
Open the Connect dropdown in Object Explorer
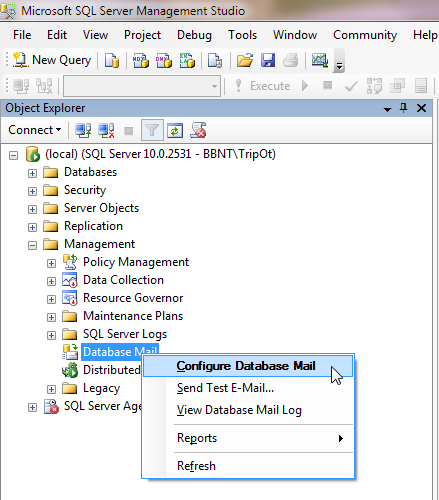tap(35, 130)
